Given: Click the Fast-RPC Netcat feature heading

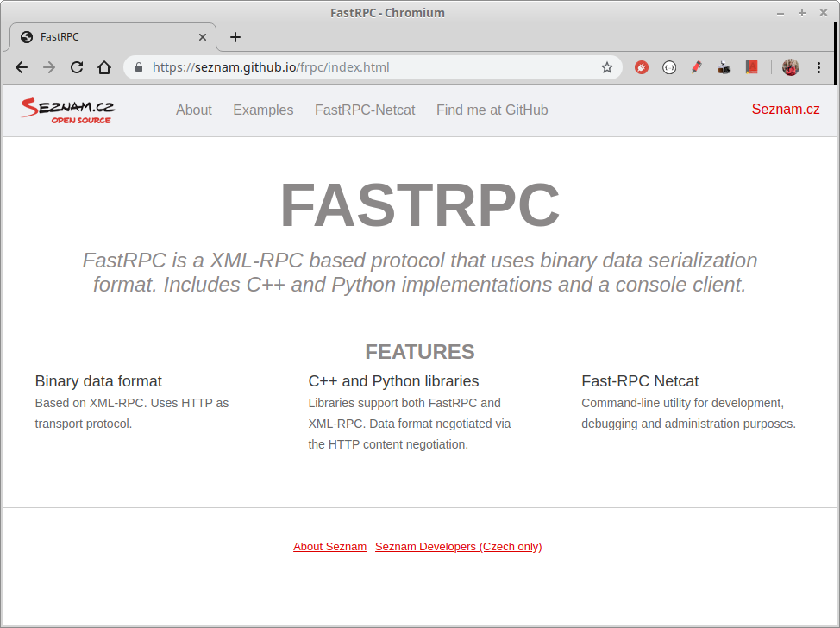Looking at the screenshot, I should 640,381.
